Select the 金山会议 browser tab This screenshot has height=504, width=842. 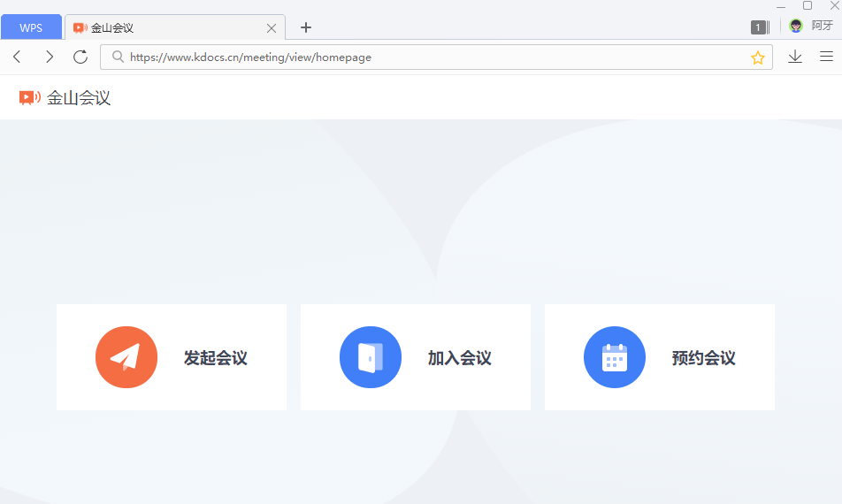coord(159,28)
